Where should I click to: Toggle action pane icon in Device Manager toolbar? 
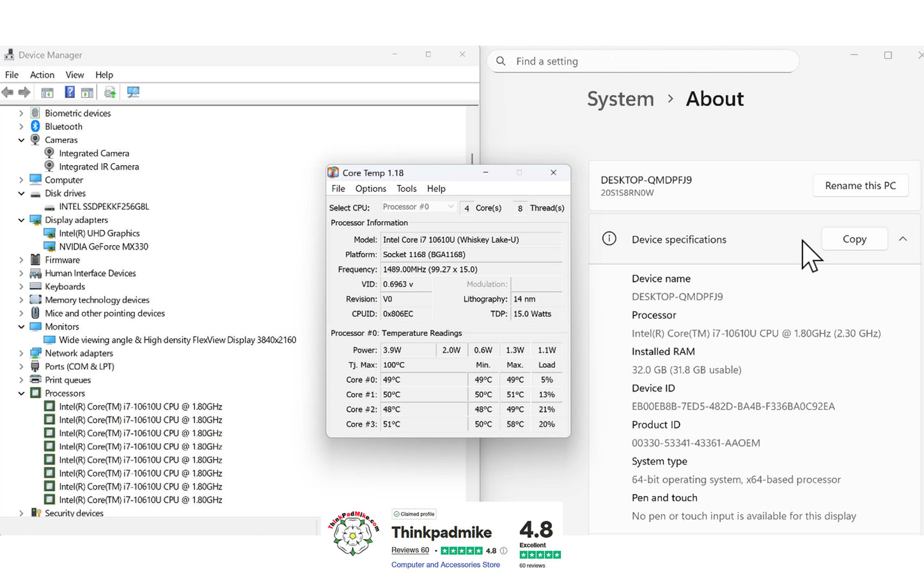[x=87, y=92]
